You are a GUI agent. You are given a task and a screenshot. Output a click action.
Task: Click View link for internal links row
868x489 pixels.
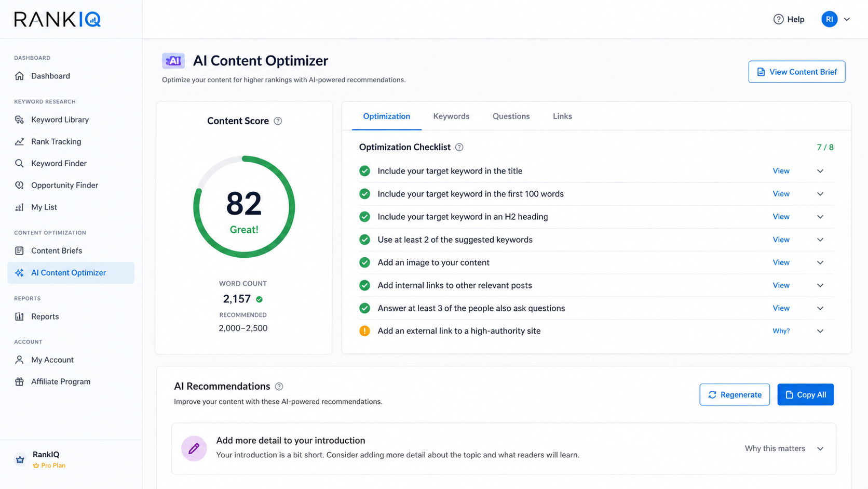781,285
